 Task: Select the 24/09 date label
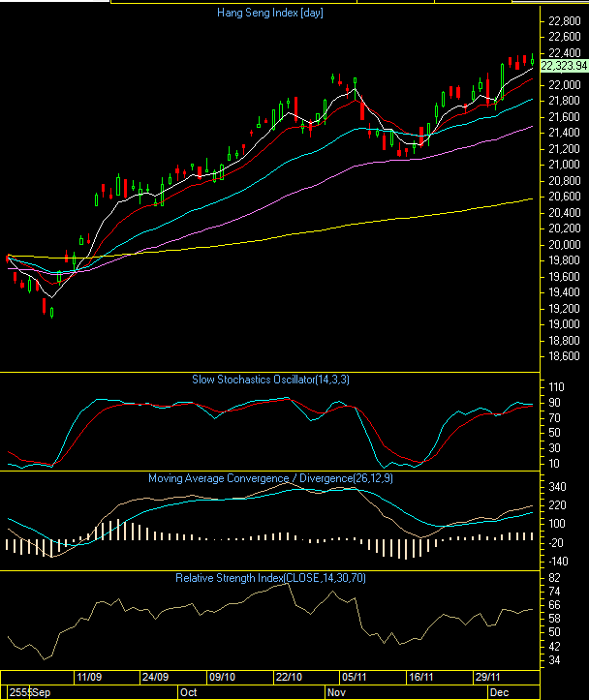155,677
